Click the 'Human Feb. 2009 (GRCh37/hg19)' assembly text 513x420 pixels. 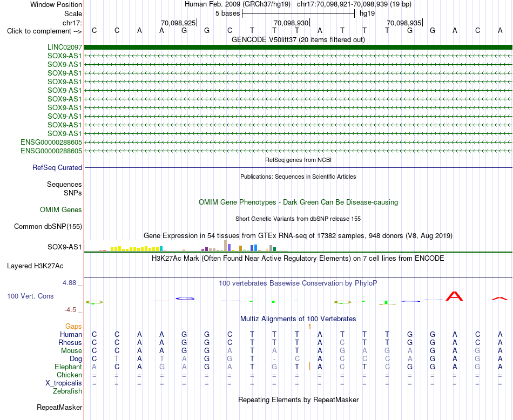click(x=238, y=4)
